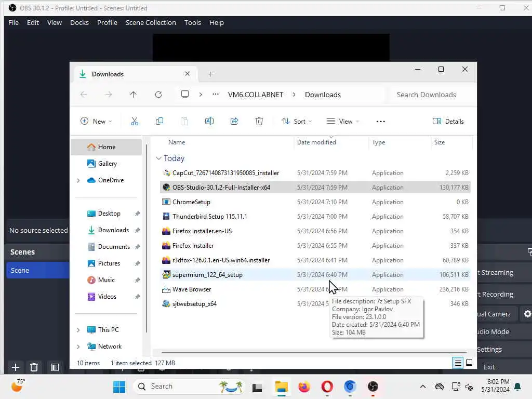Expand the OneDrive tree node
This screenshot has width=532, height=399.
pos(78,180)
